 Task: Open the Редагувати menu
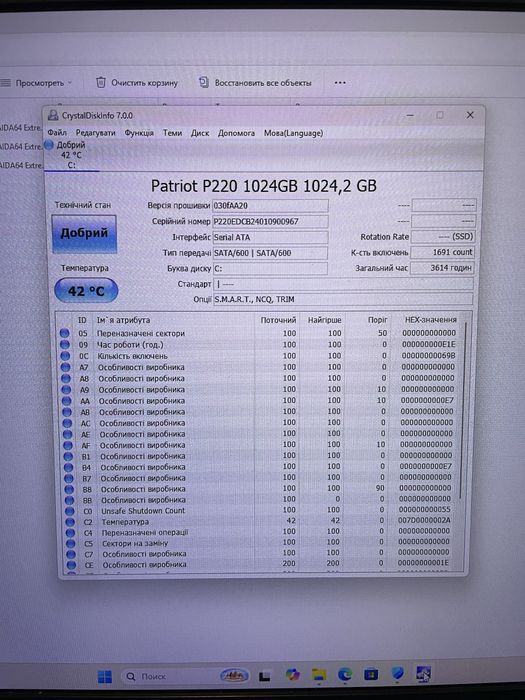point(96,133)
